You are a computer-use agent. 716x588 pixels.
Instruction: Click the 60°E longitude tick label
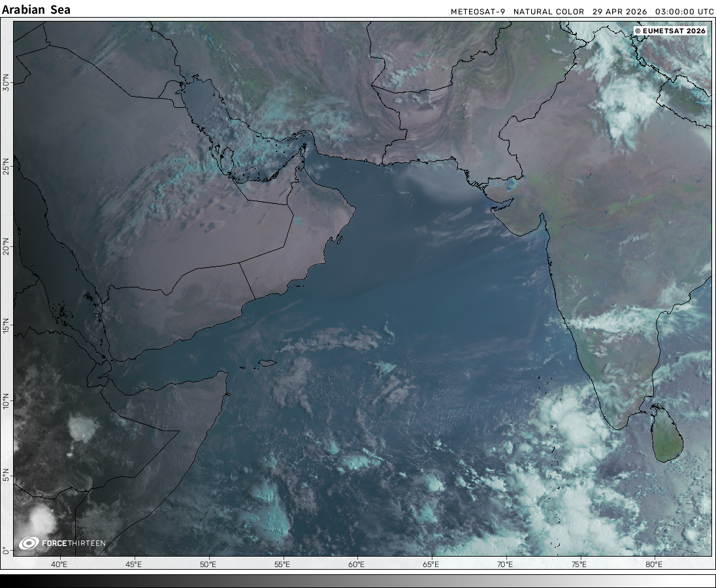(357, 564)
